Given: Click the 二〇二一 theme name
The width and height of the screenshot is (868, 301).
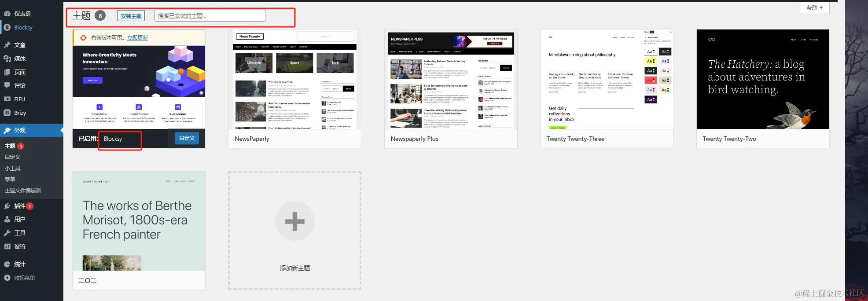Looking at the screenshot, I should (x=90, y=281).
